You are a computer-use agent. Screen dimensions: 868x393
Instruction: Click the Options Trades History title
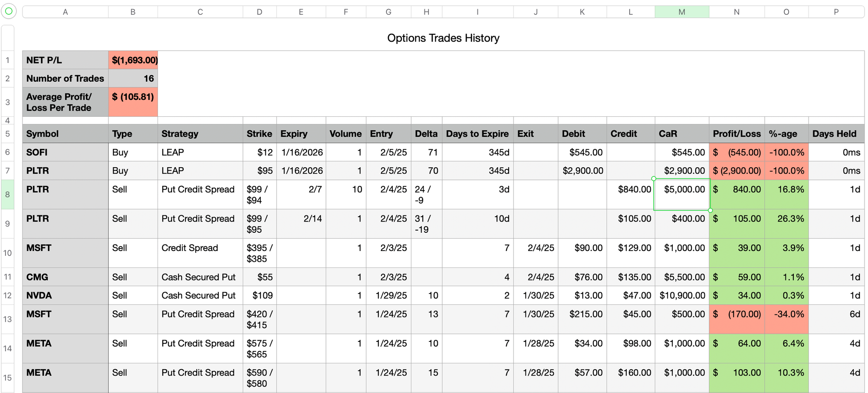pos(443,38)
